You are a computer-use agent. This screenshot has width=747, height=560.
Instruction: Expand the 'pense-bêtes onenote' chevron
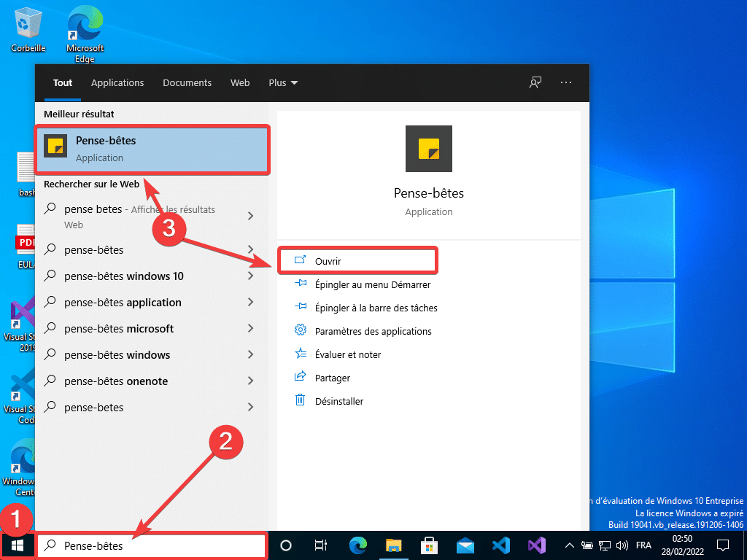pyautogui.click(x=251, y=381)
